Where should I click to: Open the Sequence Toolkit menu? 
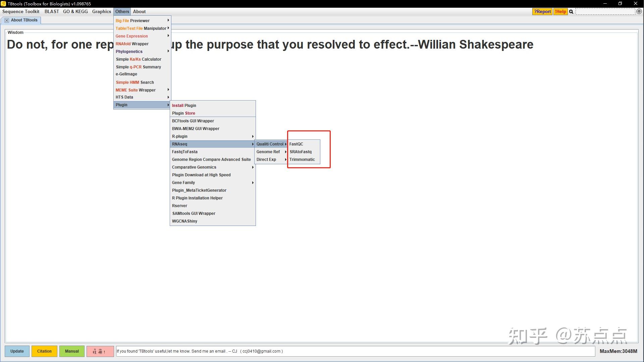tap(21, 12)
